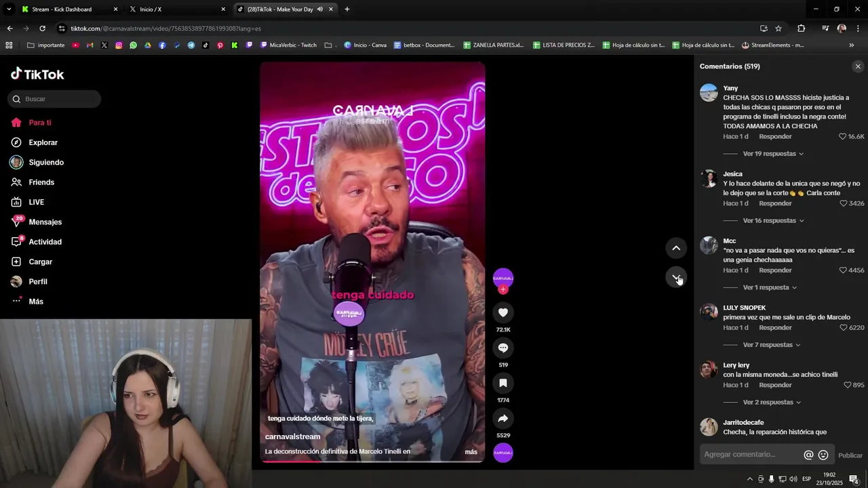Click Responder on Yany's comment
This screenshot has height=488, width=868.
coord(775,136)
